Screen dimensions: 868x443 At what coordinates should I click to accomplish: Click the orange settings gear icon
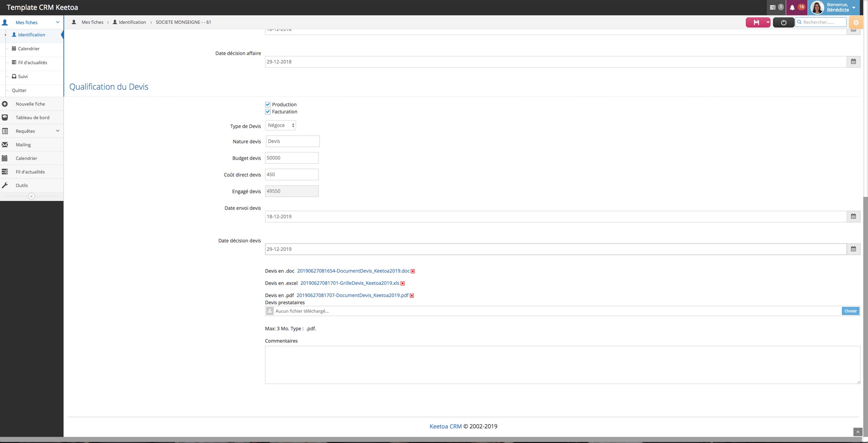(856, 22)
